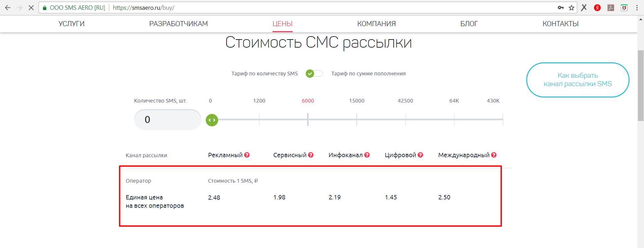The height and width of the screenshot is (248, 644).
Task: Click the browser back arrow
Action: click(x=8, y=8)
